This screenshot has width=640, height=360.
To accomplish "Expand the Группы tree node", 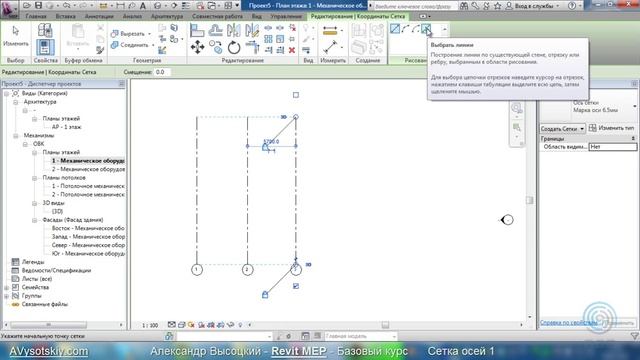I will (7, 296).
